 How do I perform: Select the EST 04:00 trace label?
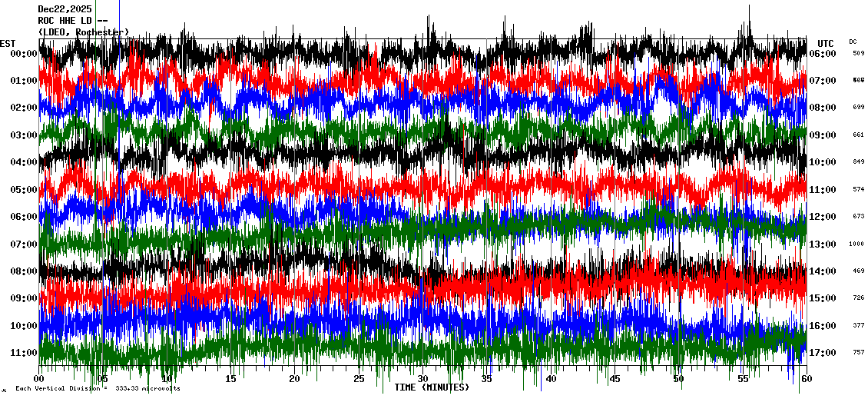click(23, 161)
